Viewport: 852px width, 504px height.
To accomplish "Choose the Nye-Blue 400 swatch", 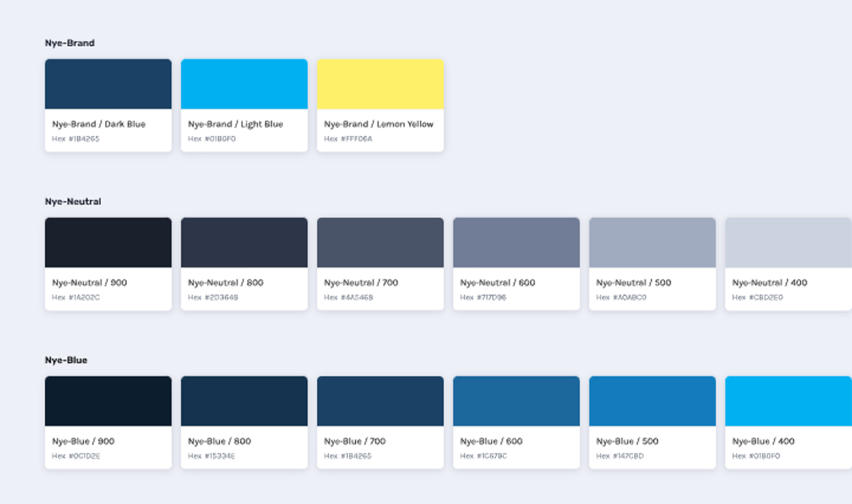I will 788,401.
